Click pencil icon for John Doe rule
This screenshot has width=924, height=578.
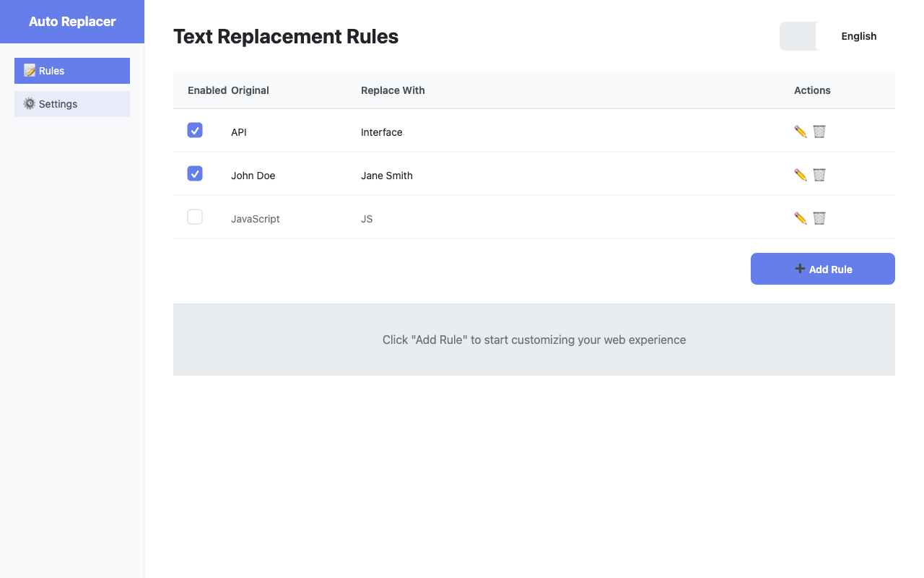pos(800,175)
